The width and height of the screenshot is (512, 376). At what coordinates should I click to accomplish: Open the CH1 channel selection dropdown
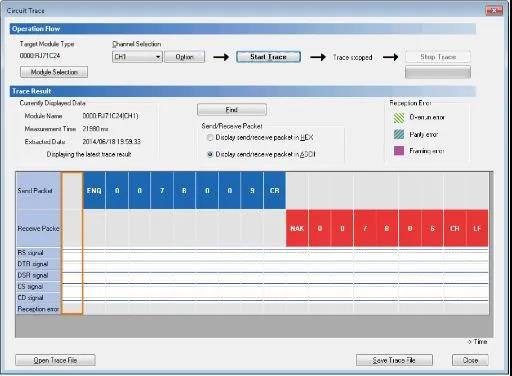[137, 57]
